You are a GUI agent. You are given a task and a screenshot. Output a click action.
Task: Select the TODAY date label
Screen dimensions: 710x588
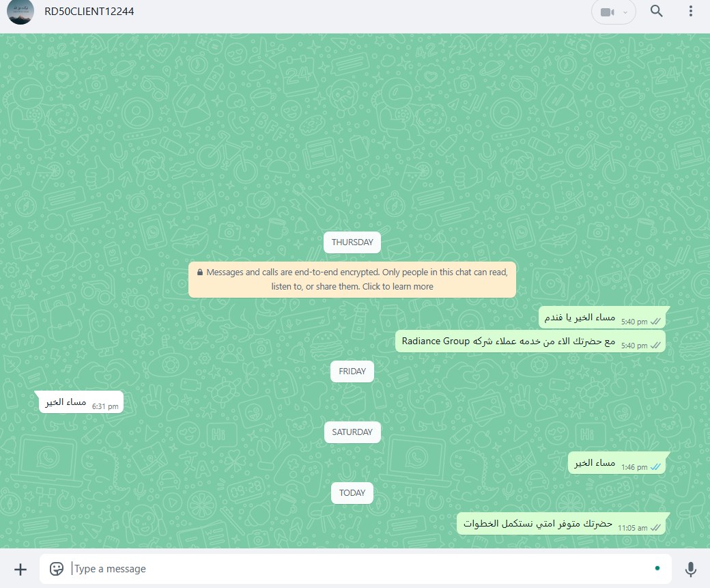tap(352, 493)
